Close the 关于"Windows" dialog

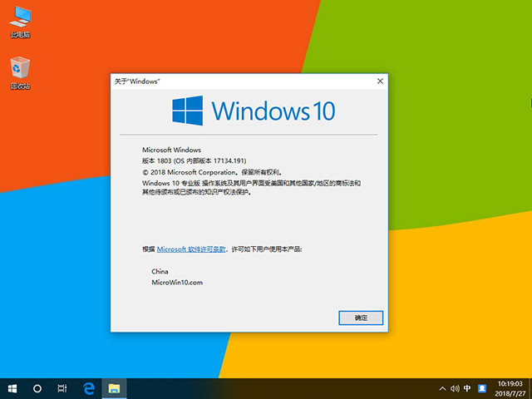tap(380, 81)
